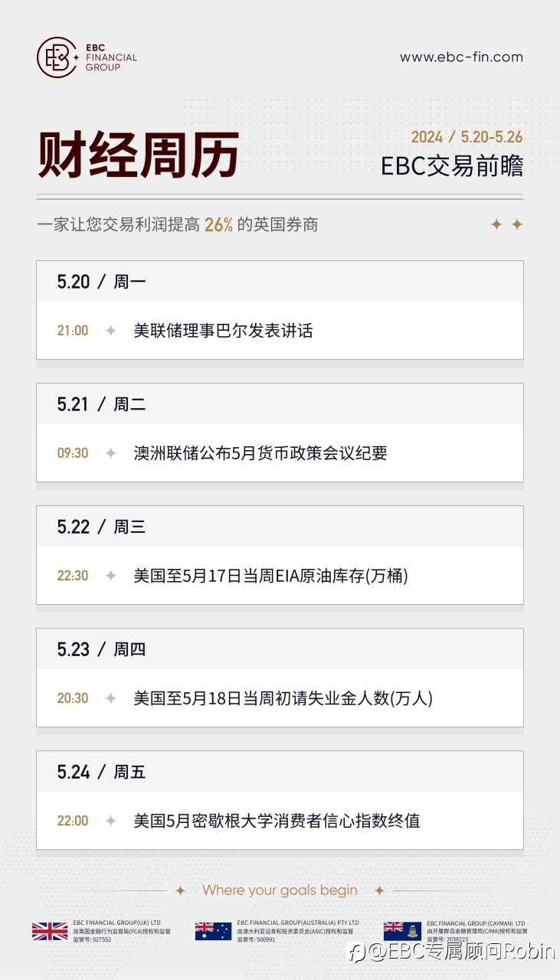Select the 5.24 周五 date header

click(x=101, y=772)
